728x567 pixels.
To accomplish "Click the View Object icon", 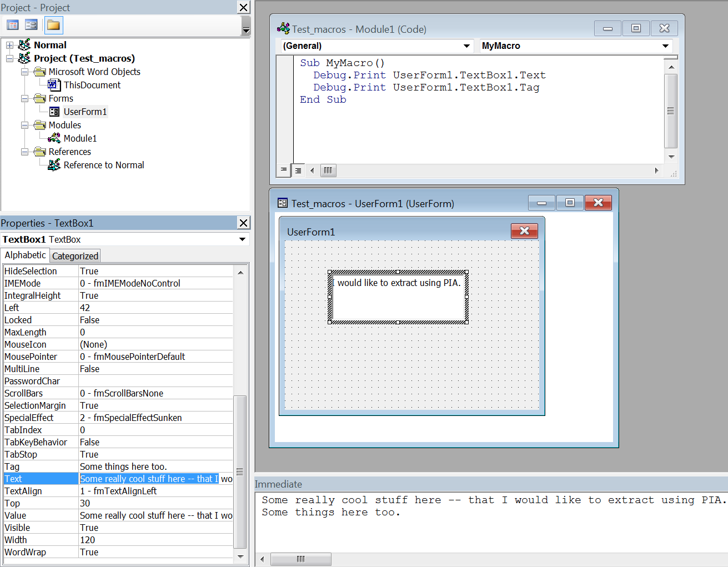I will [x=31, y=24].
